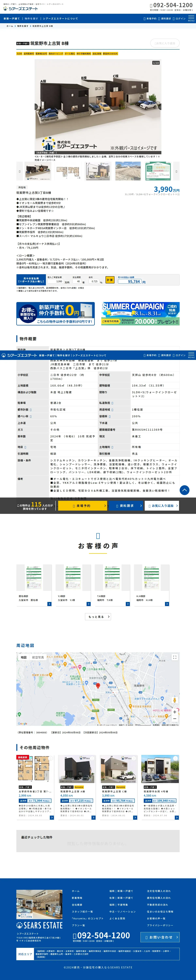
Task: Click the 計算 loan calculate button
Action: 110,280
